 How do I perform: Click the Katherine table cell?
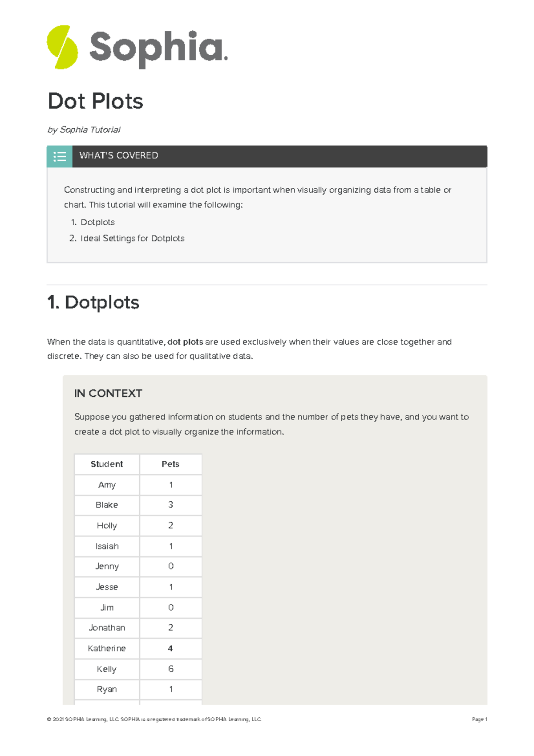point(107,648)
